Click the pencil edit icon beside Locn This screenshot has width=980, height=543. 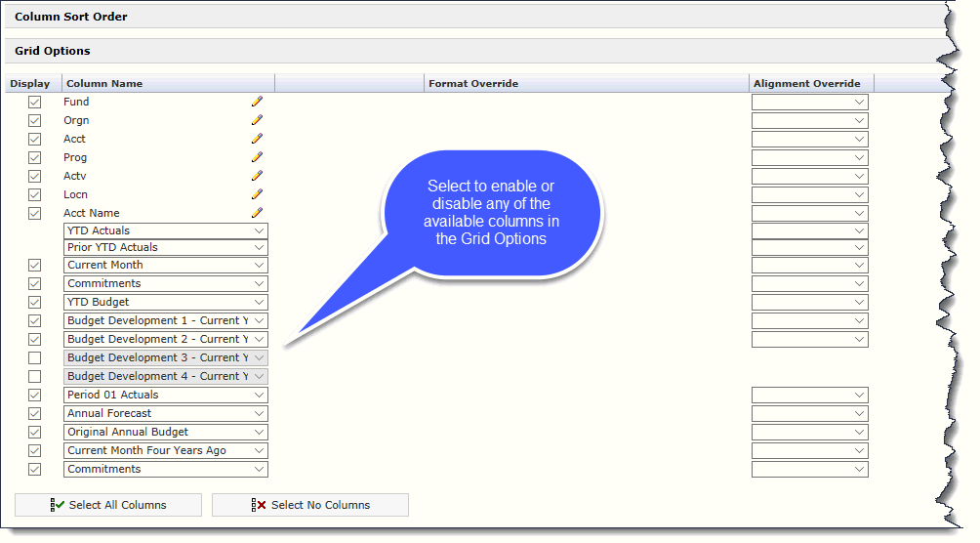click(257, 194)
